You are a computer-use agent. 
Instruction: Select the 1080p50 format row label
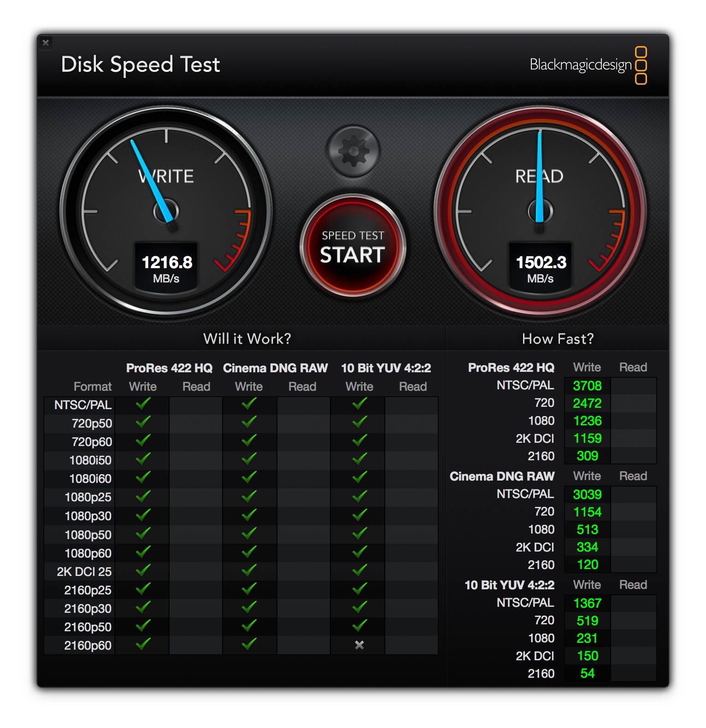[x=88, y=535]
